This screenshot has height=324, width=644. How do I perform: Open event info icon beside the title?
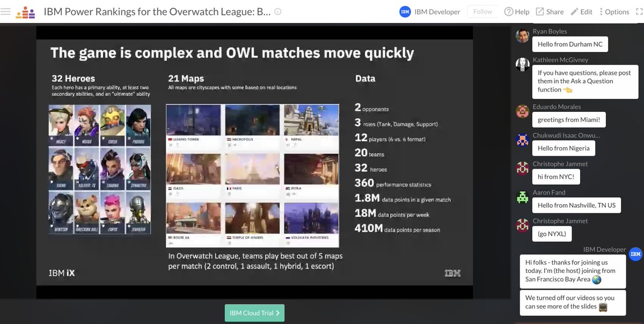tap(277, 11)
